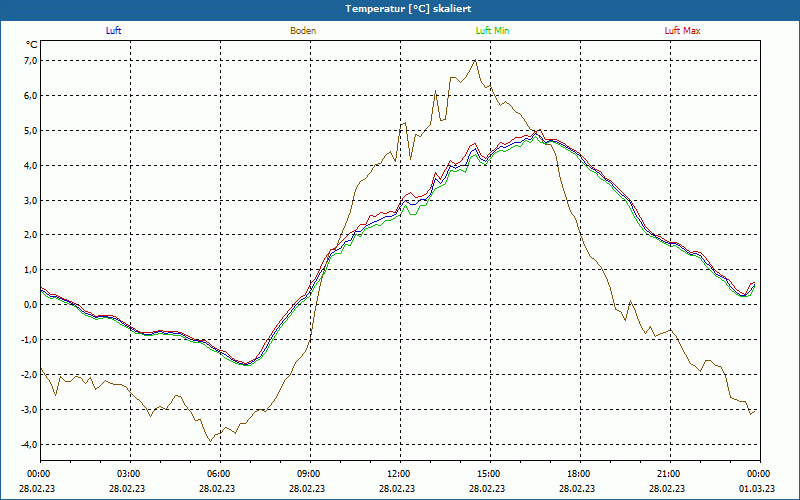The image size is (800, 500).
Task: Click the 18:00 time axis label
Action: point(577,474)
